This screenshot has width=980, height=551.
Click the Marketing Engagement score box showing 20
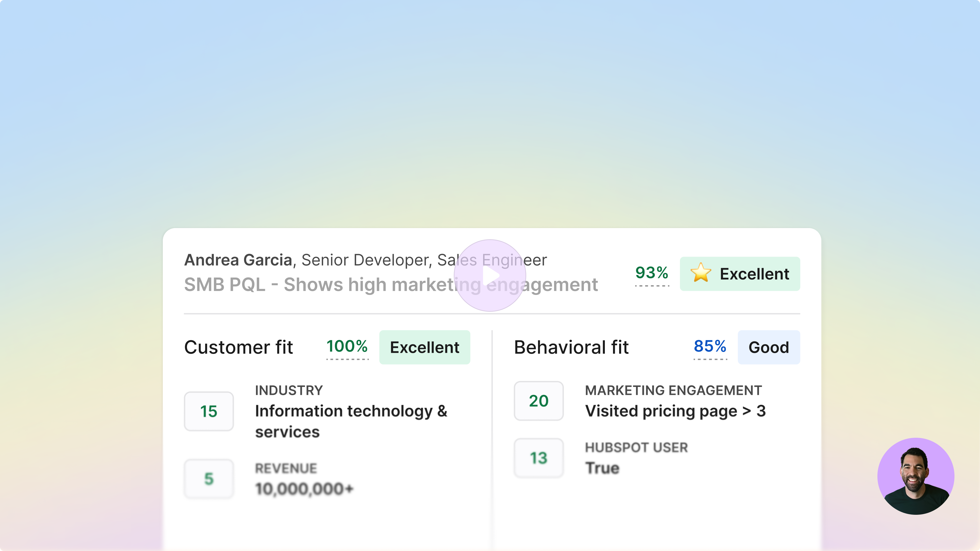(538, 401)
